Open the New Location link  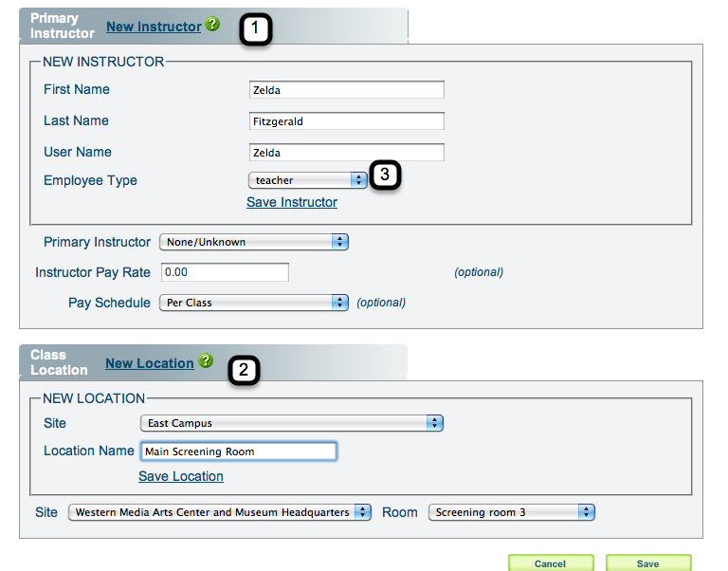tap(149, 363)
